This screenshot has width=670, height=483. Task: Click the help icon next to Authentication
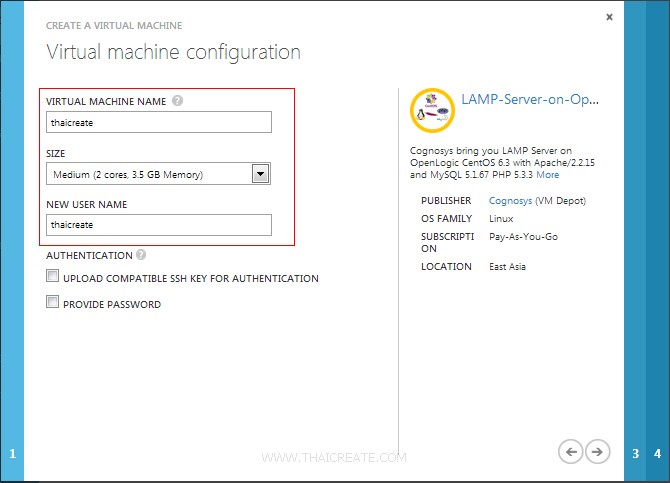pyautogui.click(x=141, y=255)
